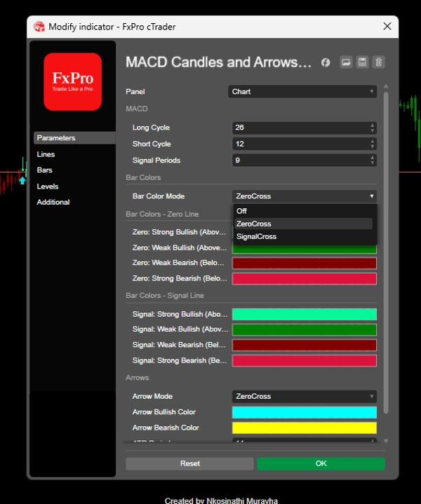Open Signal: Weak Bullish color swatch

tap(304, 329)
